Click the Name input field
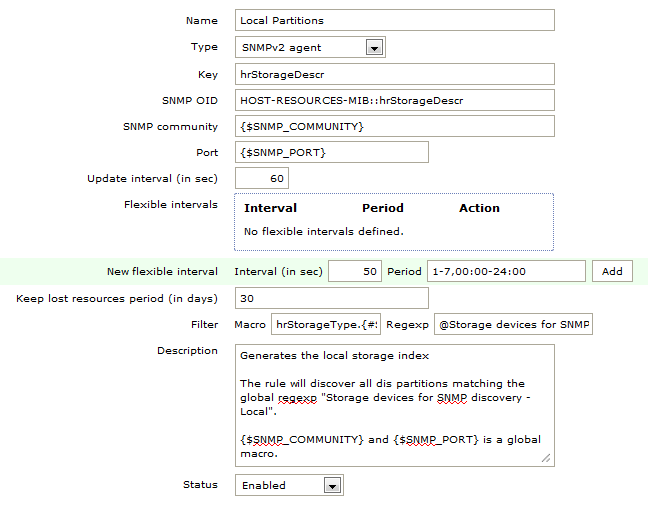The image size is (648, 505). (x=394, y=20)
